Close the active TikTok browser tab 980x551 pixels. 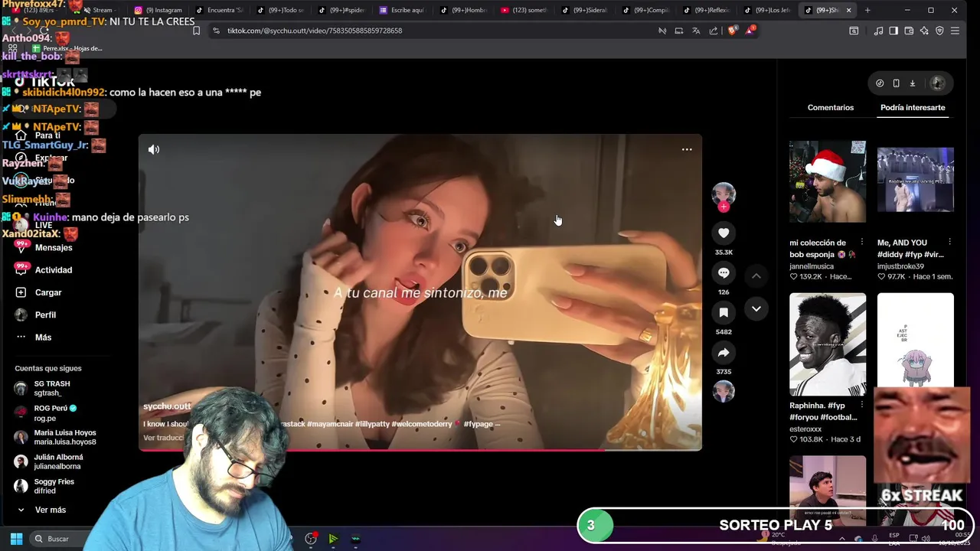848,10
